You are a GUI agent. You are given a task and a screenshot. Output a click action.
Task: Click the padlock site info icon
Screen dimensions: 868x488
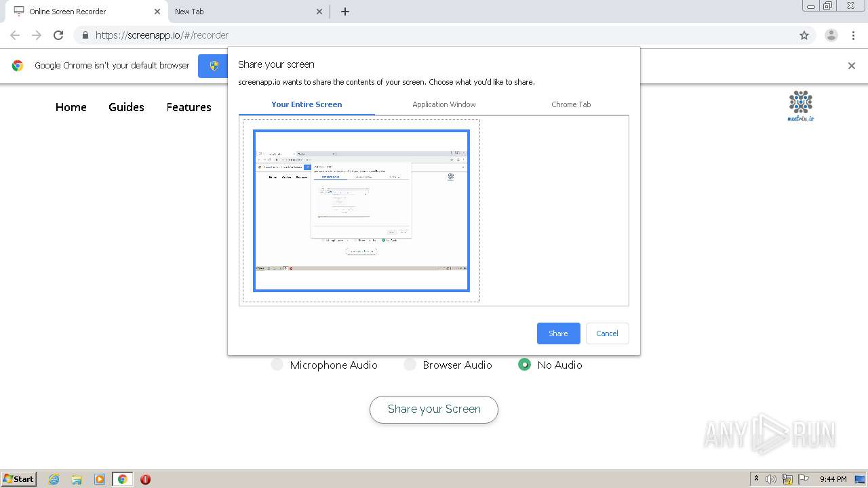click(x=85, y=35)
